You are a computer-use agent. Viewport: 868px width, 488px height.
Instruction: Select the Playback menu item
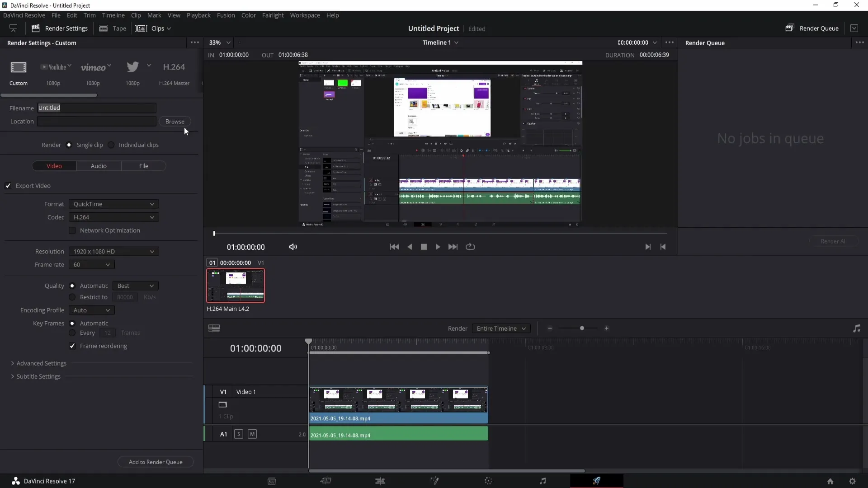(x=198, y=15)
